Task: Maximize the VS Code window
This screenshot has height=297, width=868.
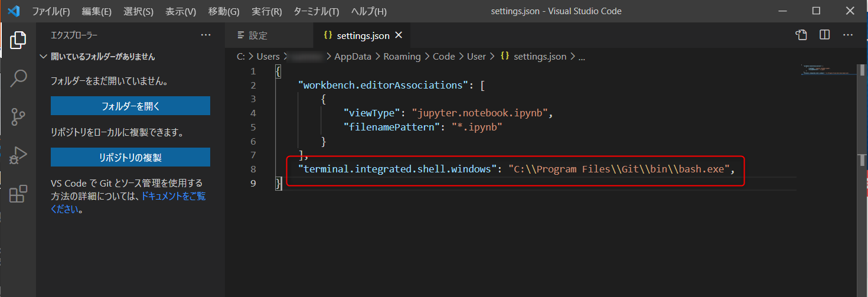Action: [817, 11]
